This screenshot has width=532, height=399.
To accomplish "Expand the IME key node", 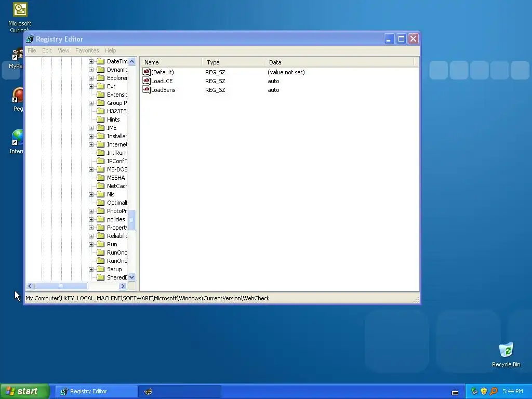I will 91,128.
